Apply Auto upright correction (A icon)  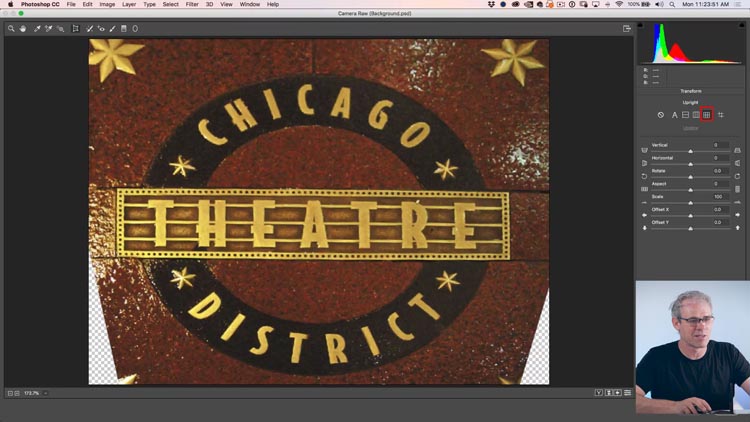click(674, 115)
